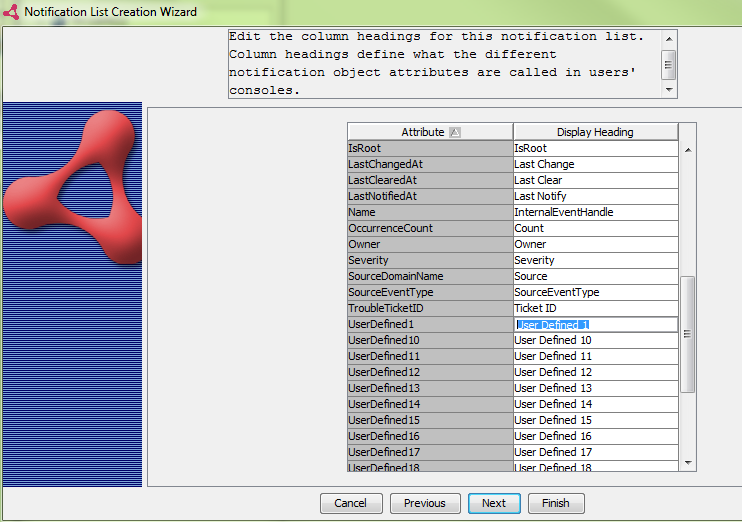Click the 'UserDefined11' attribute cell
Image resolution: width=742 pixels, height=522 pixels.
[x=430, y=356]
